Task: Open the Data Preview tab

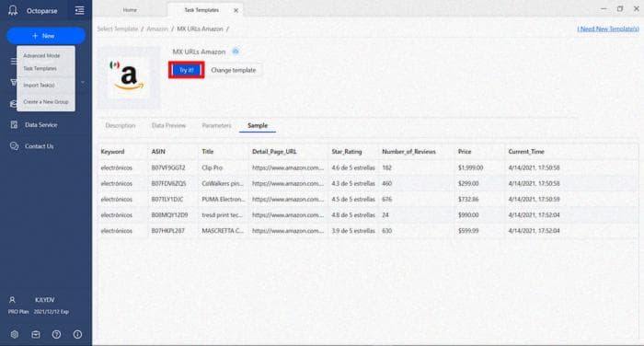Action: coord(168,125)
